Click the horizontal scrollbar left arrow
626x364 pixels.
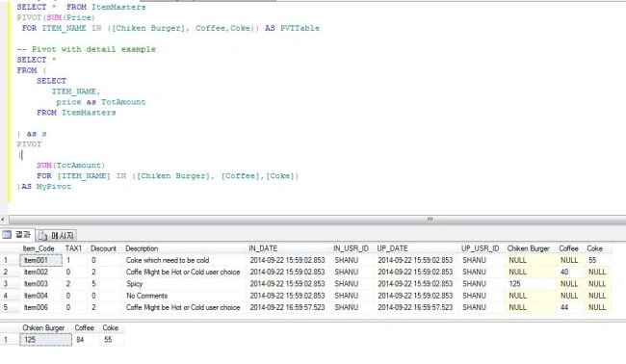pos(3,220)
